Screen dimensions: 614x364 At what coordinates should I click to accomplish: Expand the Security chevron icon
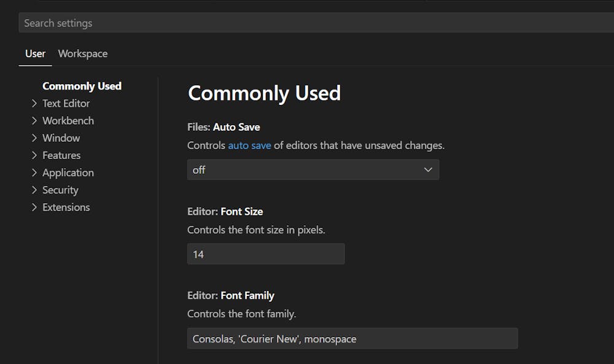34,190
